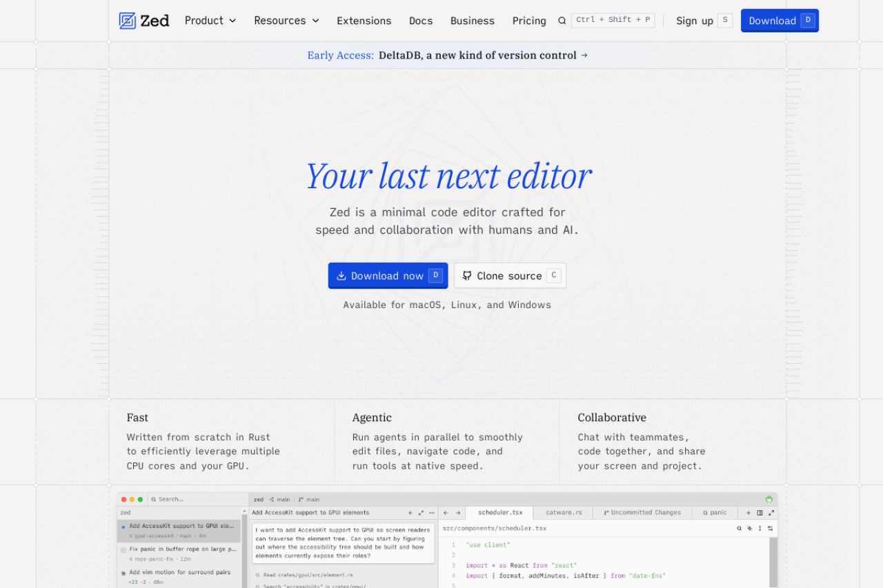Click Sign up

[695, 21]
